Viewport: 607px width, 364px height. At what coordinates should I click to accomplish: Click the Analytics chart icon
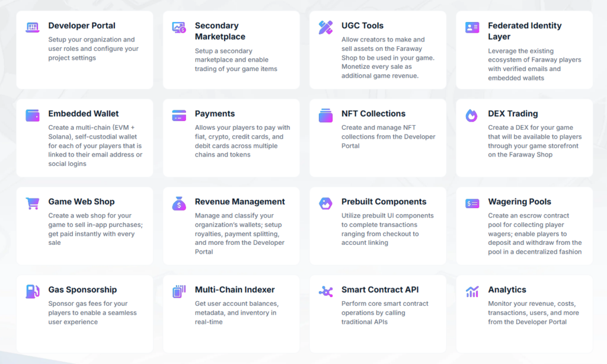472,291
